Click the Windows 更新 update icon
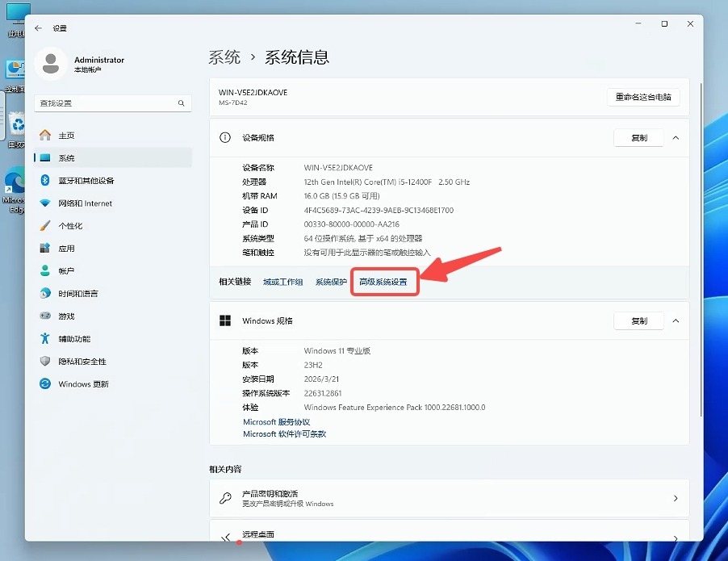Viewport: 728px width, 561px height. pos(45,384)
